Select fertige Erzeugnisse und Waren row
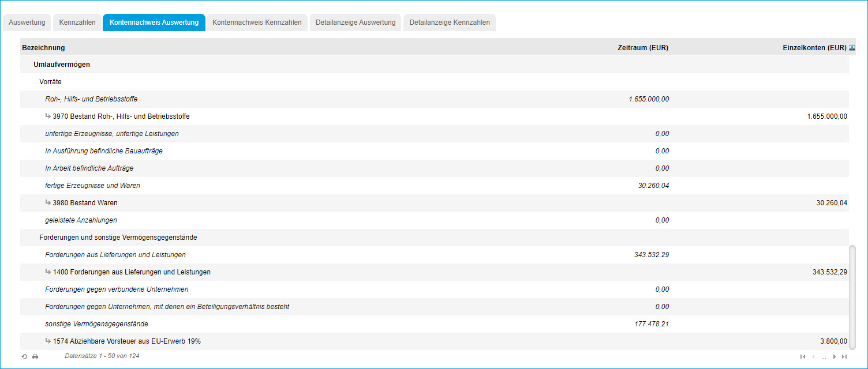 point(435,186)
